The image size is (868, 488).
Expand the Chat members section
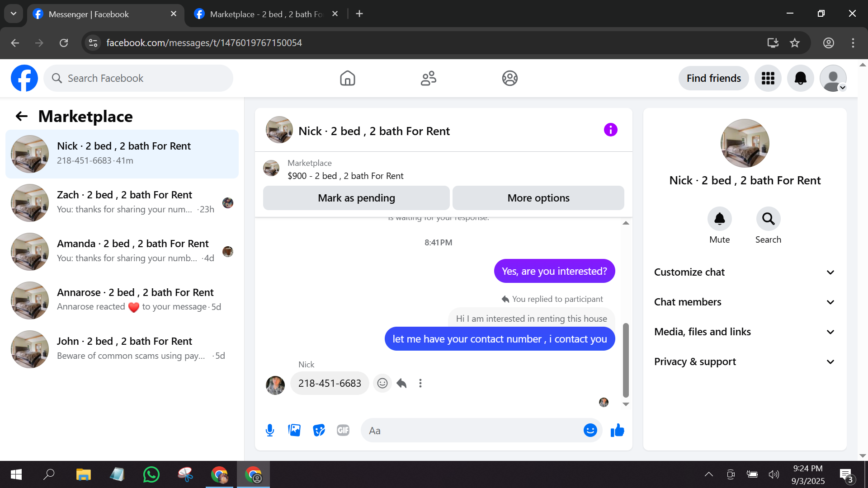745,302
